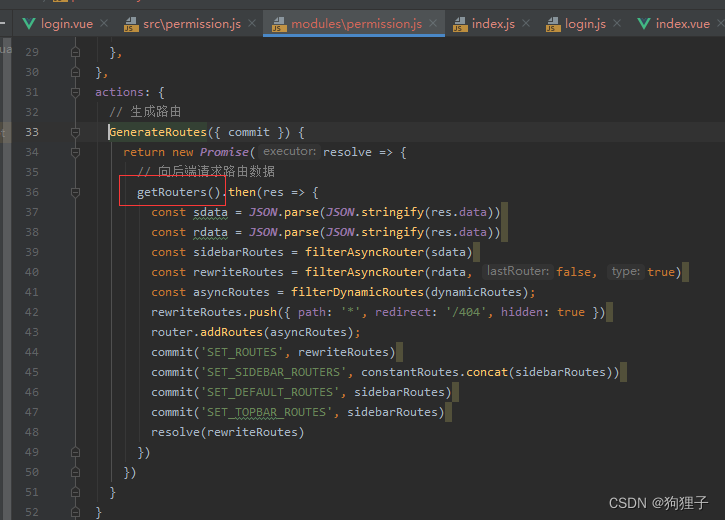
Task: Click the rdata variable on line 38
Action: (210, 232)
